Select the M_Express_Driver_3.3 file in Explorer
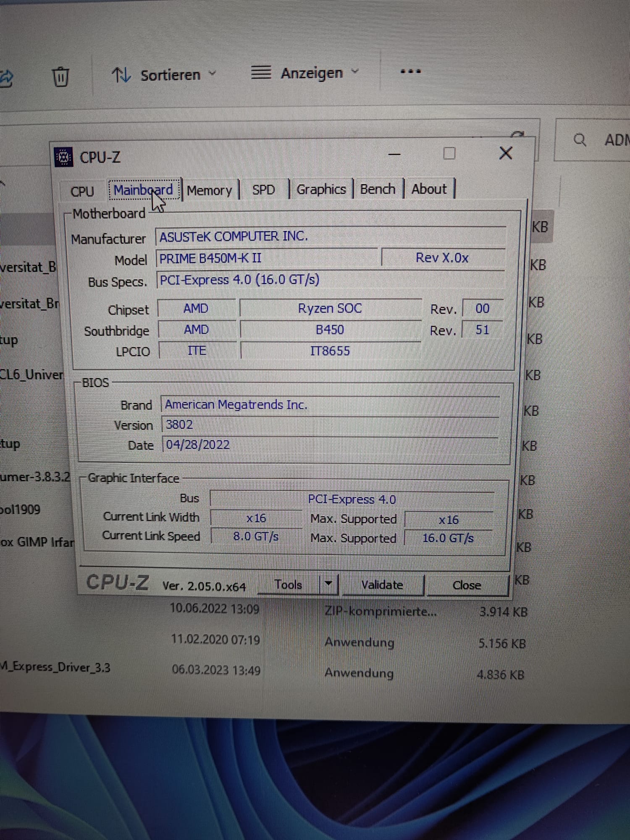630x840 pixels. coord(55,667)
